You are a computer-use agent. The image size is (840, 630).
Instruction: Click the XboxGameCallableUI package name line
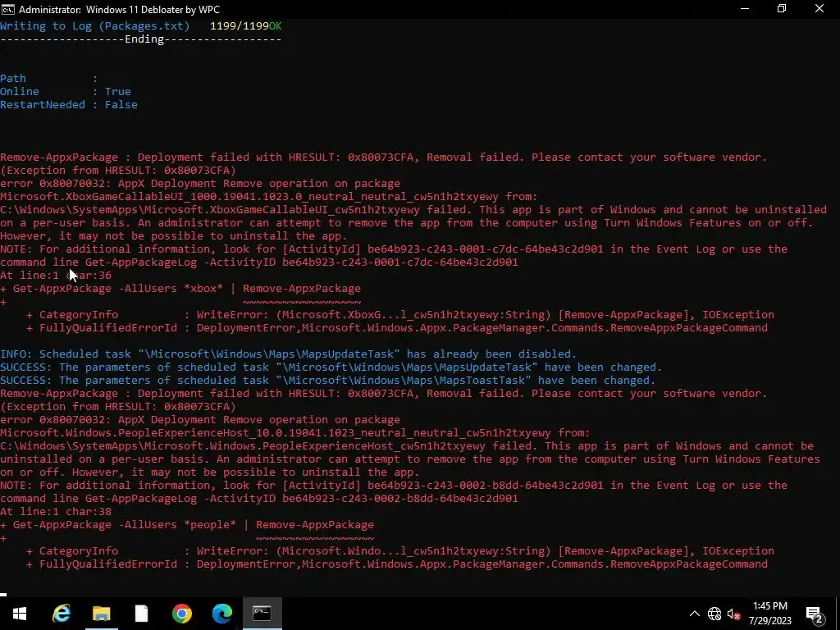click(269, 197)
